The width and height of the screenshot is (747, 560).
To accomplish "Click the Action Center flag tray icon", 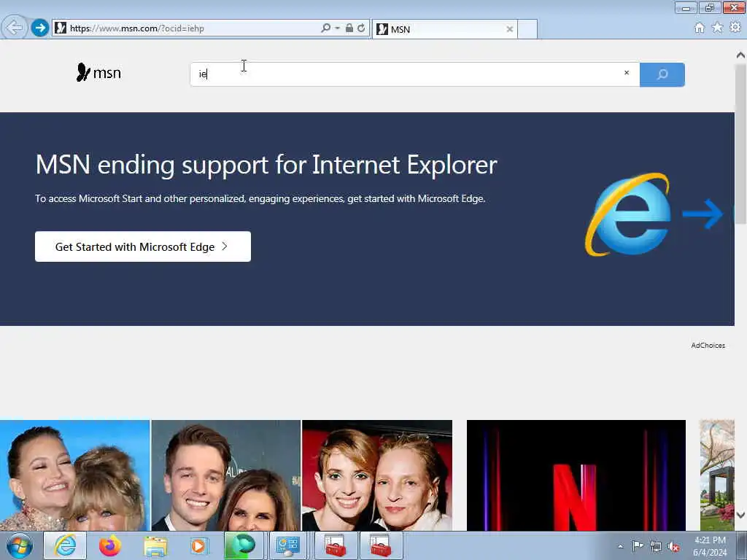I will tap(638, 545).
